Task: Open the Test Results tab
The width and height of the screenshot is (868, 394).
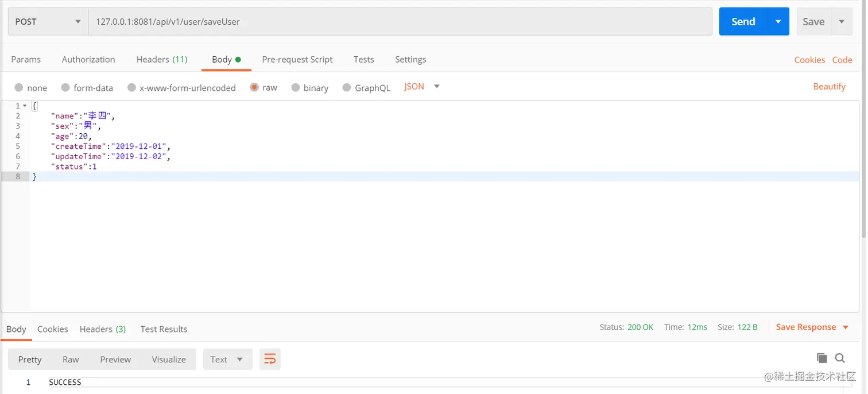Action: pos(164,329)
